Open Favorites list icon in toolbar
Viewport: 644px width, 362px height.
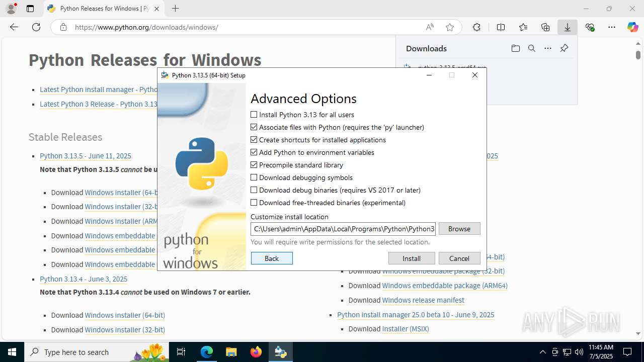coord(523,27)
